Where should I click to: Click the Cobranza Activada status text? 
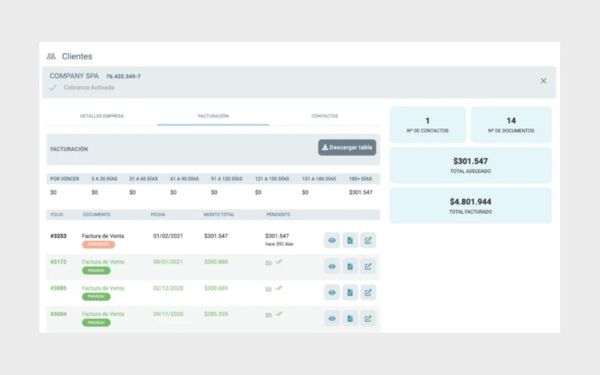coord(89,87)
